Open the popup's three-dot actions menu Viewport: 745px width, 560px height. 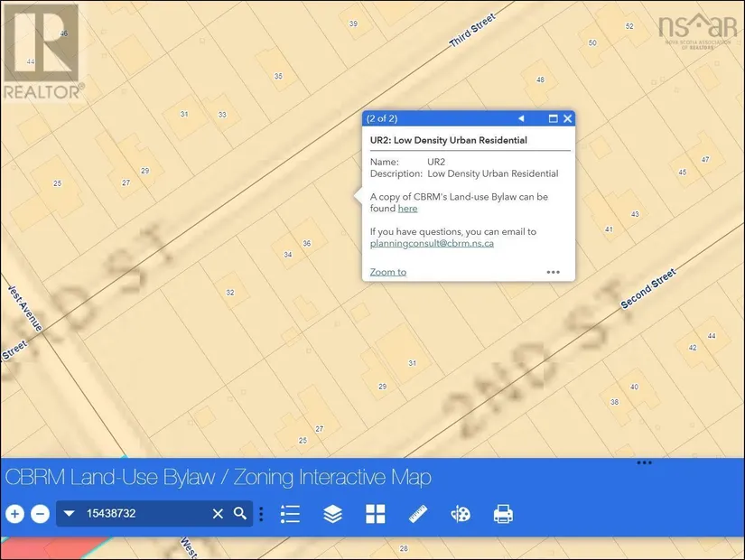pyautogui.click(x=553, y=272)
